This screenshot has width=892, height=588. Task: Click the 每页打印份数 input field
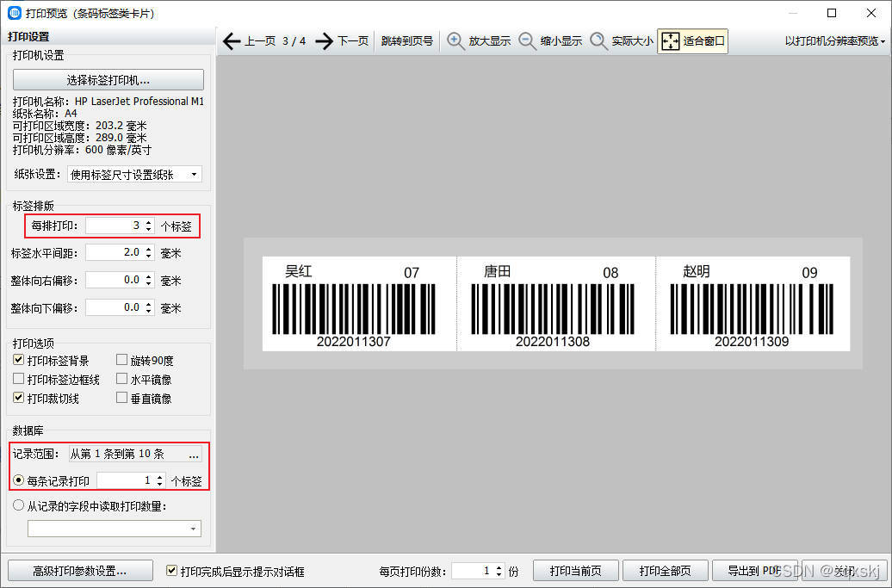pyautogui.click(x=474, y=571)
